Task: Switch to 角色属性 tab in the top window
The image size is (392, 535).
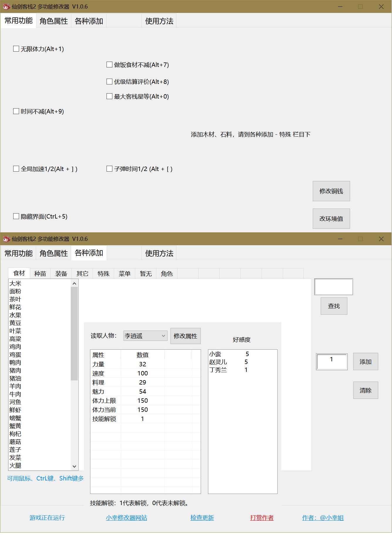Action: 54,21
